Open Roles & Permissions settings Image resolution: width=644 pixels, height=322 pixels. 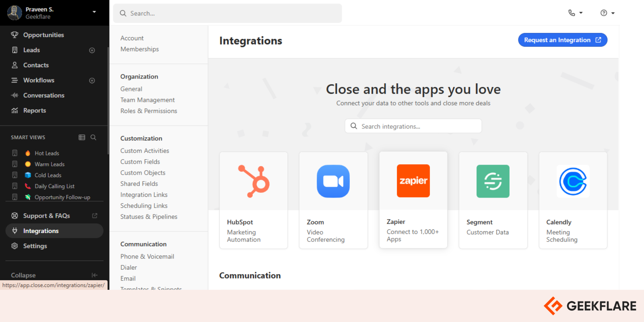(x=149, y=111)
